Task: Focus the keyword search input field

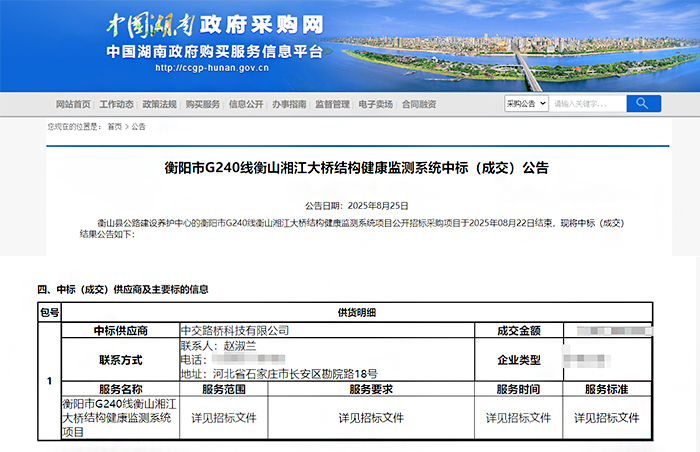Action: point(588,104)
